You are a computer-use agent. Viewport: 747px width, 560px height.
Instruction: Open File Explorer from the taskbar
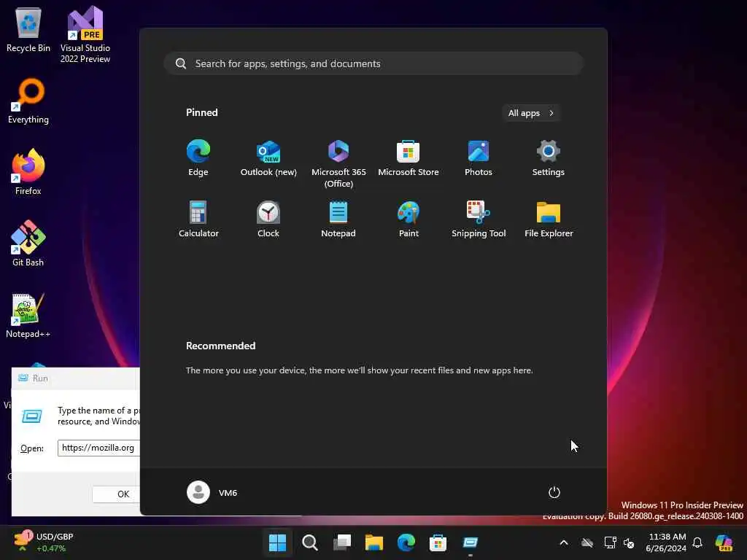coord(374,542)
